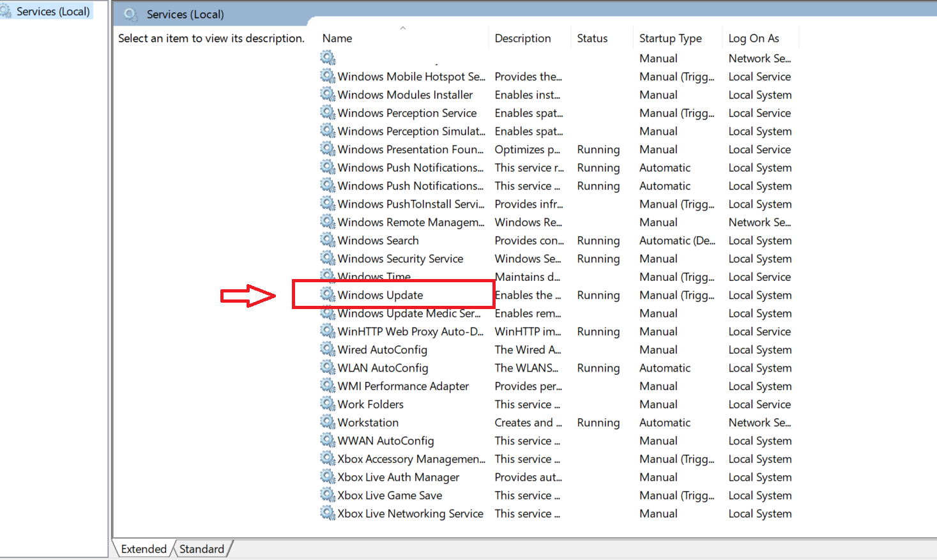
Task: Click the 'The Wired A...' description cell
Action: [x=528, y=350]
